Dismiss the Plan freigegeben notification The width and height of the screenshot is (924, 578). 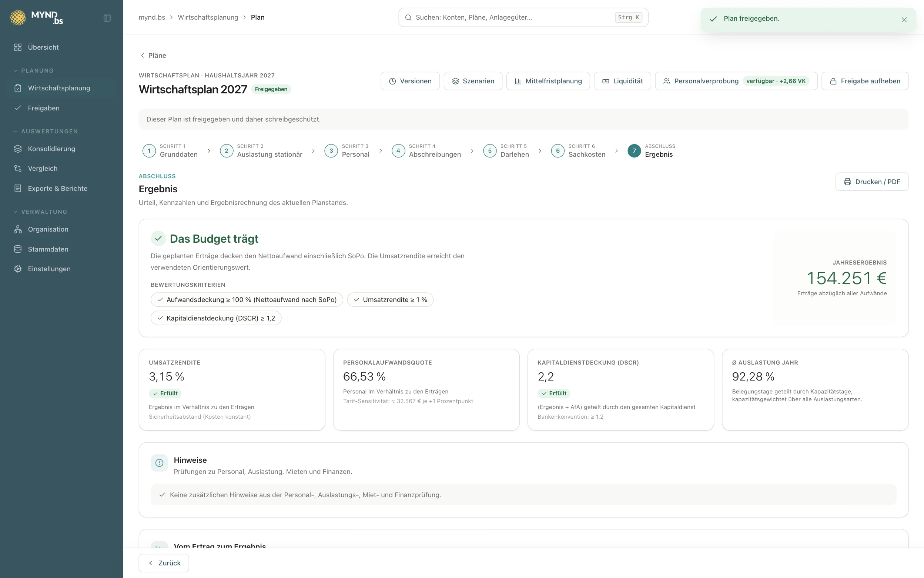point(904,20)
